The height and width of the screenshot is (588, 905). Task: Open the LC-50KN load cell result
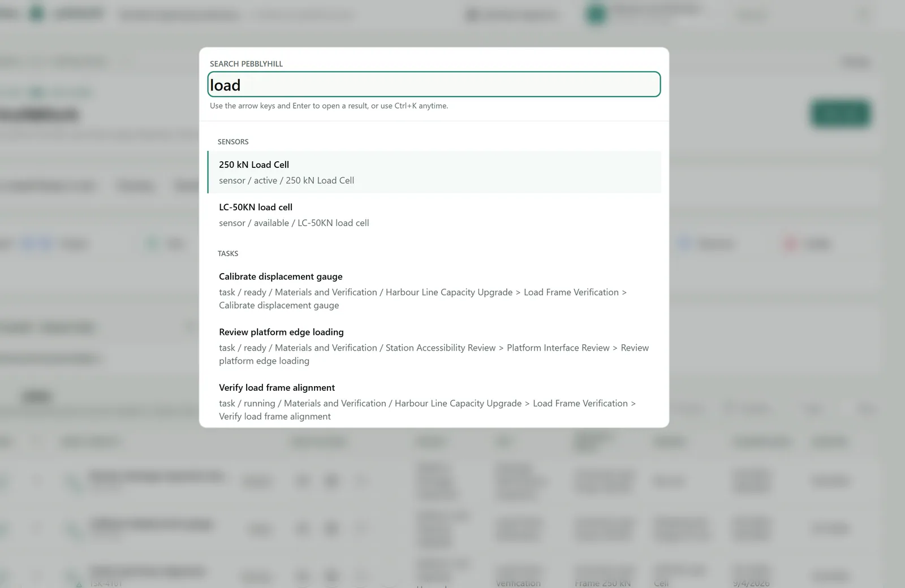[434, 215]
